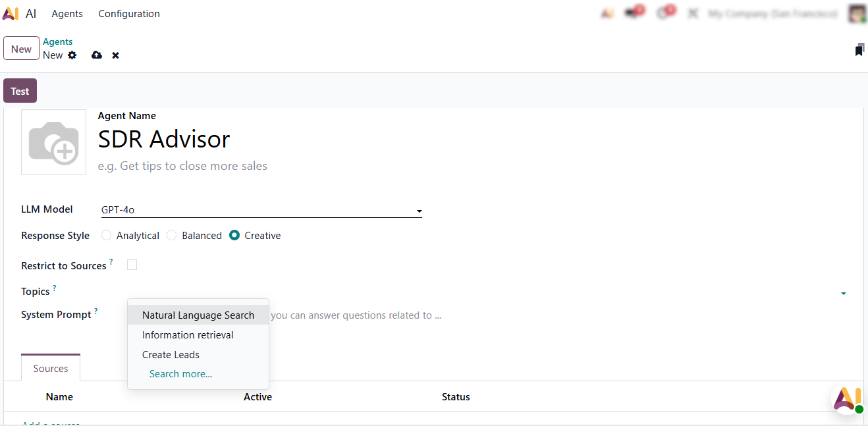Enable the Restrict to Sources checkbox
The width and height of the screenshot is (868, 426).
point(132,265)
